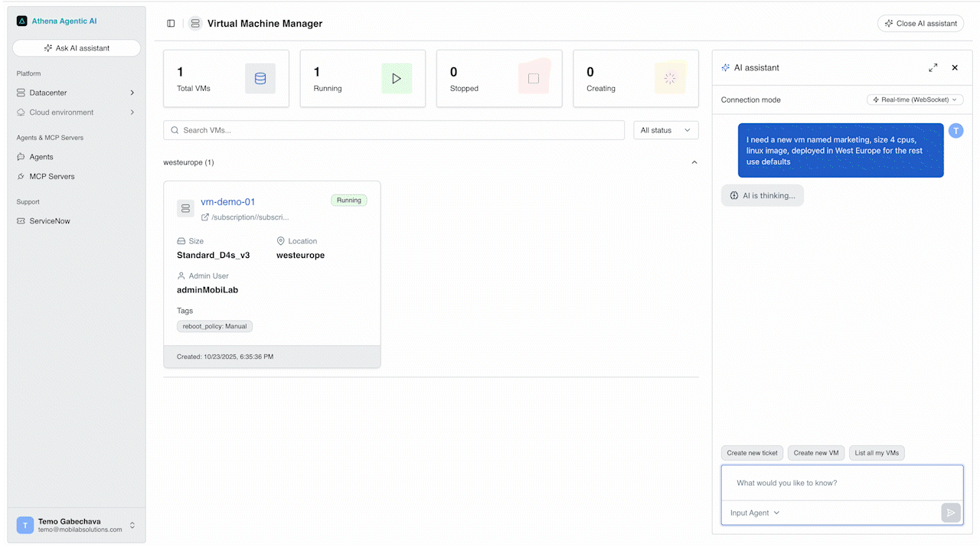Close the AI assistant panel with X
Screen dimensions: 980x551
tap(955, 67)
